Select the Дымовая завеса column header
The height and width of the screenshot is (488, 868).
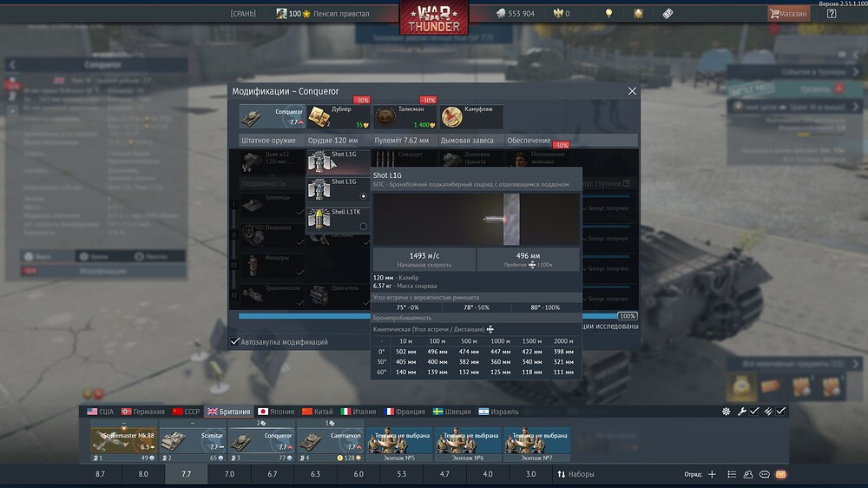pos(467,140)
